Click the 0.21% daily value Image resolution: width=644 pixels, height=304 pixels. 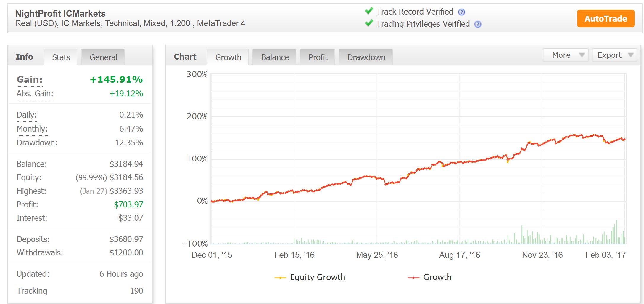[131, 115]
